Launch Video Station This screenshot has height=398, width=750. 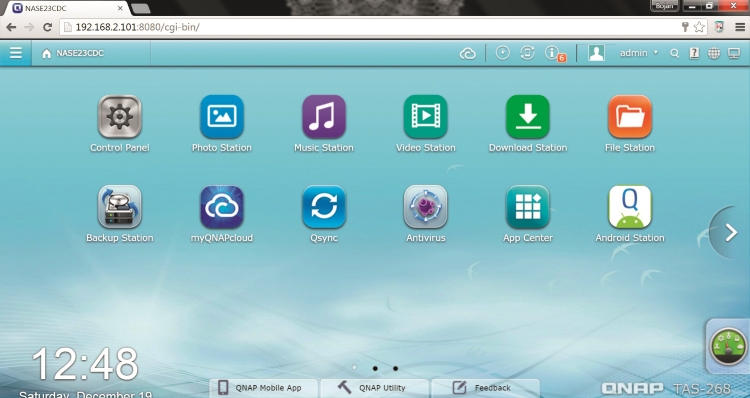coord(426,117)
